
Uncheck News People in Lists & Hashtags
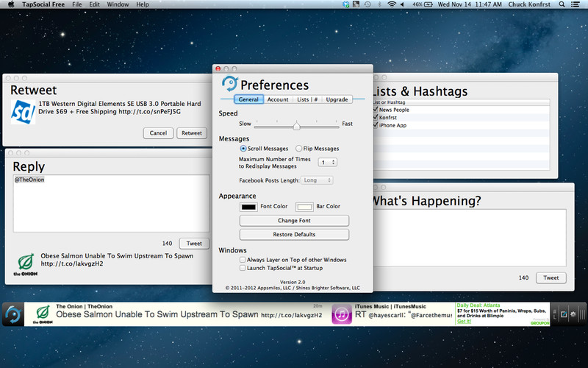[x=376, y=109]
